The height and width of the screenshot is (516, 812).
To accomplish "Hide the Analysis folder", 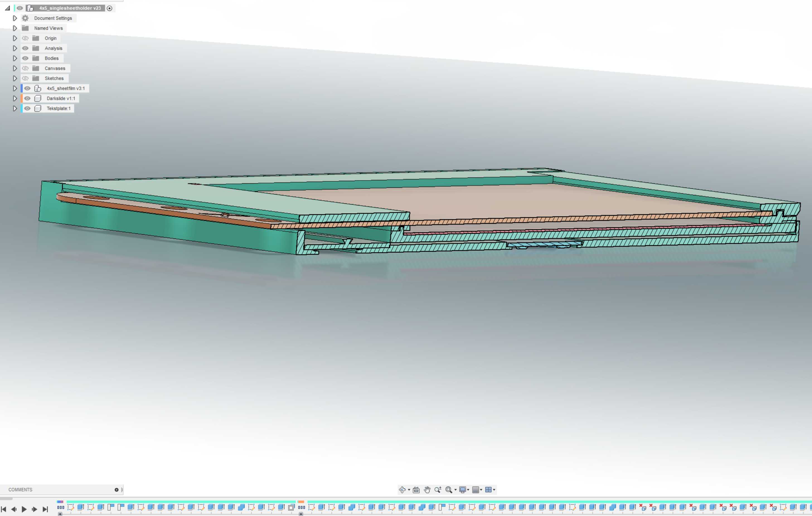I will pyautogui.click(x=25, y=48).
